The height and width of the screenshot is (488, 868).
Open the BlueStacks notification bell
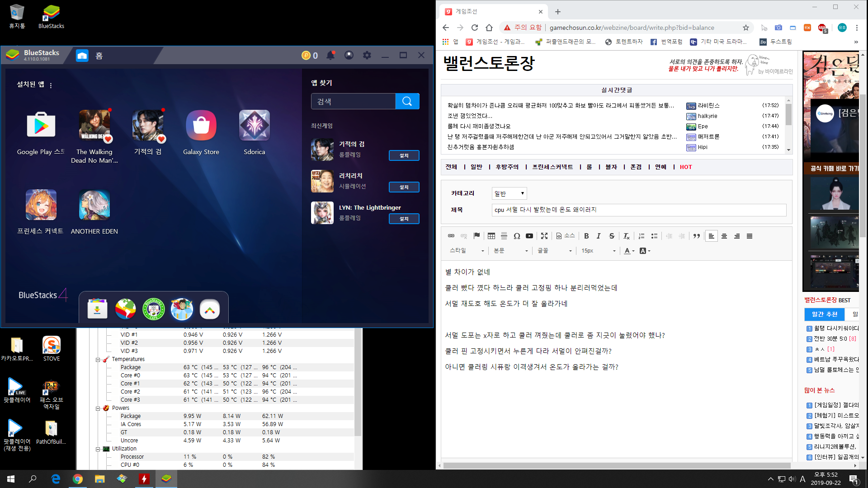[x=330, y=55]
